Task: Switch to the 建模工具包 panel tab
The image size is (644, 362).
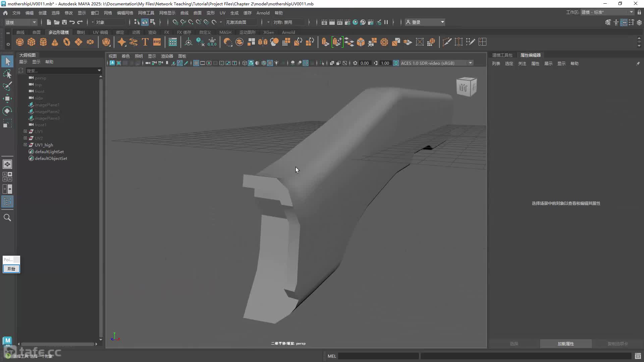Action: click(x=502, y=55)
